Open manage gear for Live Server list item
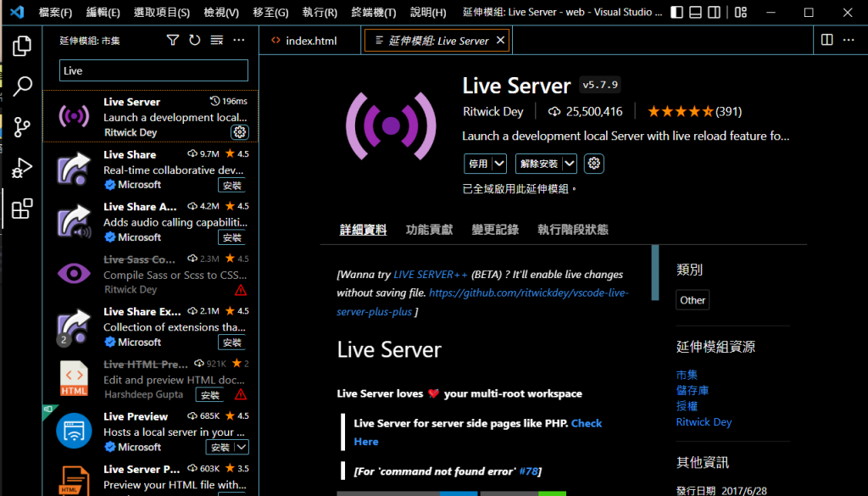The width and height of the screenshot is (868, 496). click(240, 131)
